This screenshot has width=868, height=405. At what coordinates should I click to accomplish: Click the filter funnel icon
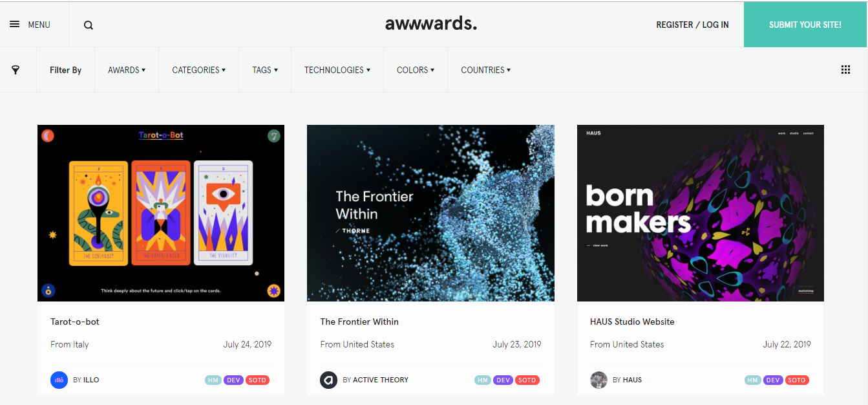[16, 70]
